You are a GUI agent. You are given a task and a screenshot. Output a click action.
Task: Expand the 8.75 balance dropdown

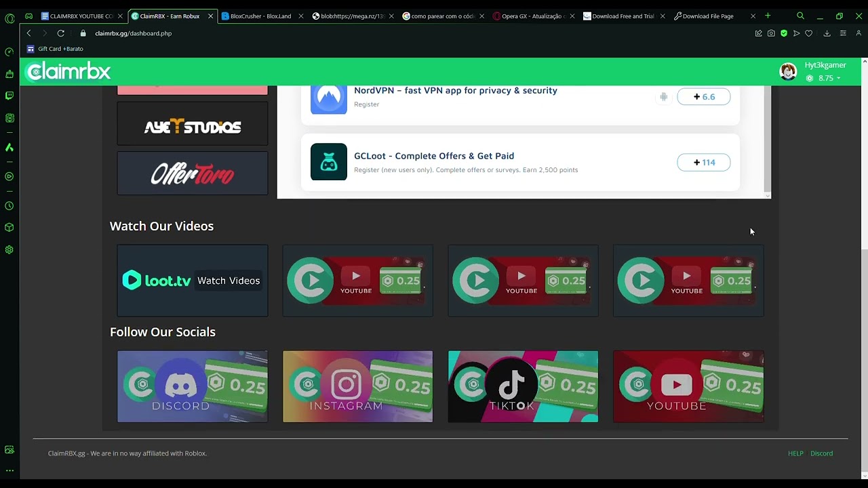[x=823, y=78]
